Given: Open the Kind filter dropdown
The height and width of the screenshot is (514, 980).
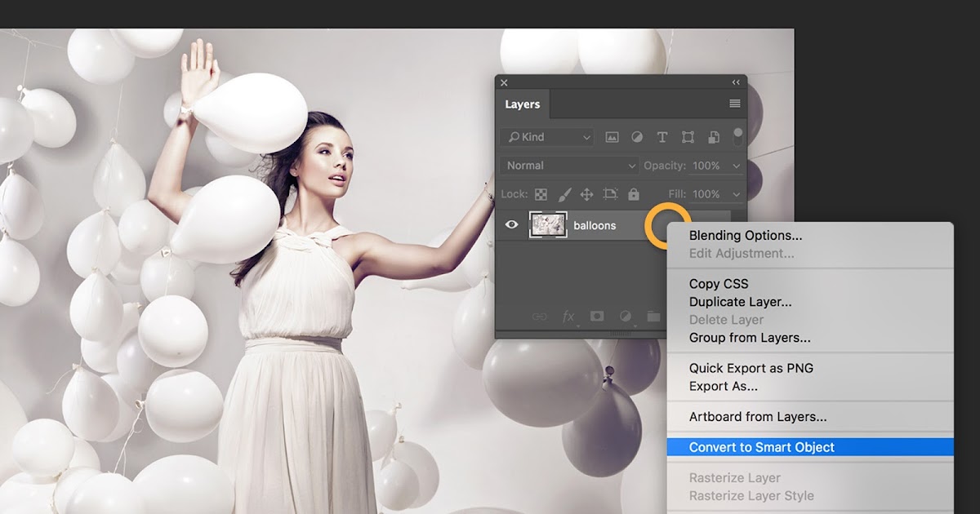Looking at the screenshot, I should tap(546, 137).
